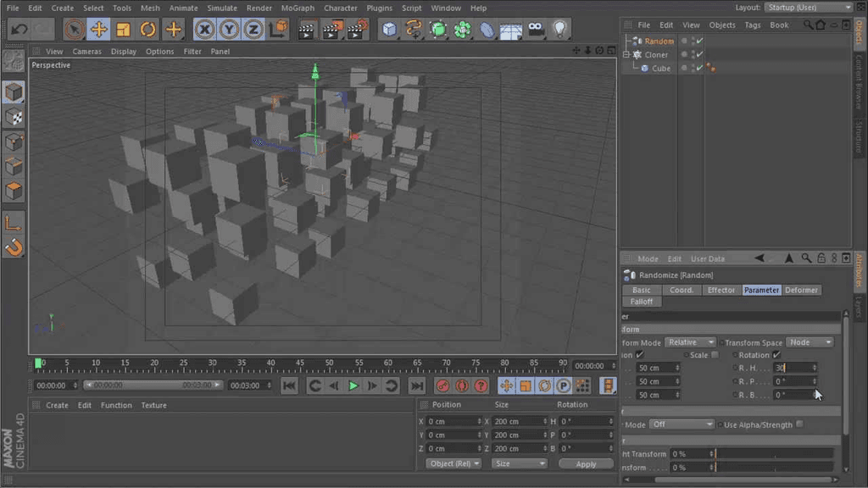Toggle the green checkmark on the Cloner object

point(701,53)
